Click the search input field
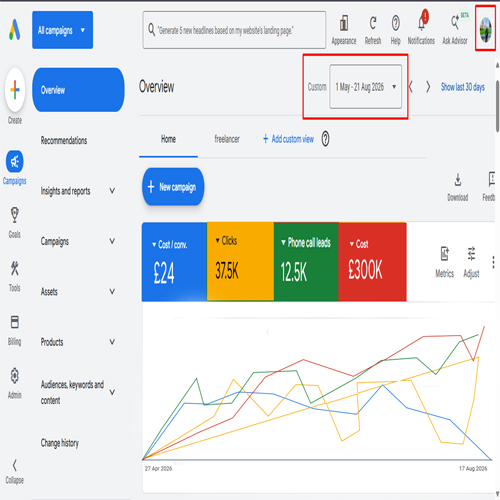Screen dimensions: 500x500 coord(234,30)
